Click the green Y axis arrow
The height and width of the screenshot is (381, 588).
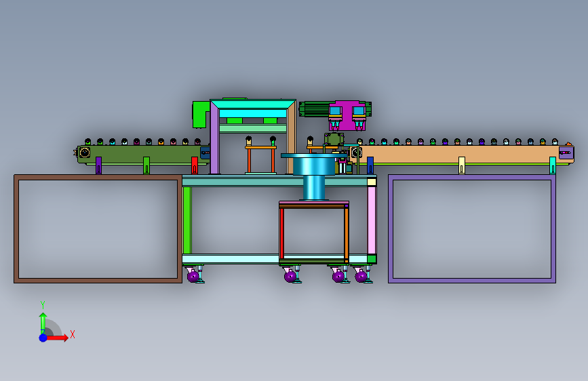click(x=43, y=323)
